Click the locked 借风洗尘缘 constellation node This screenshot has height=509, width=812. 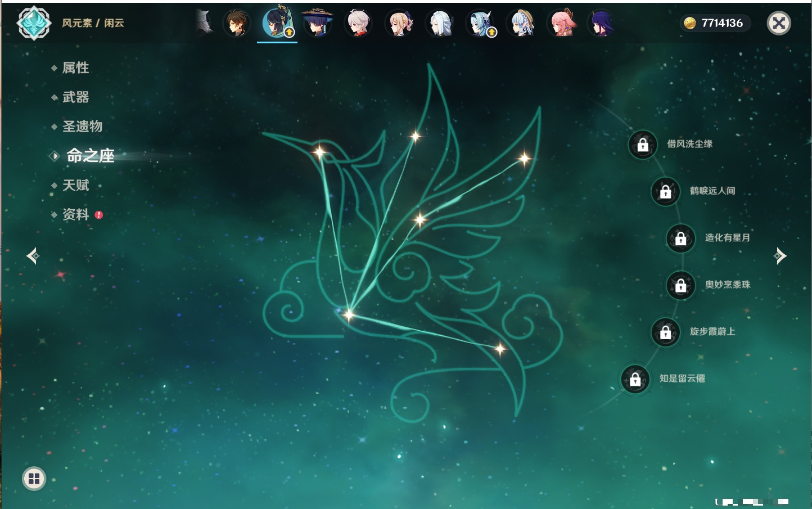643,145
